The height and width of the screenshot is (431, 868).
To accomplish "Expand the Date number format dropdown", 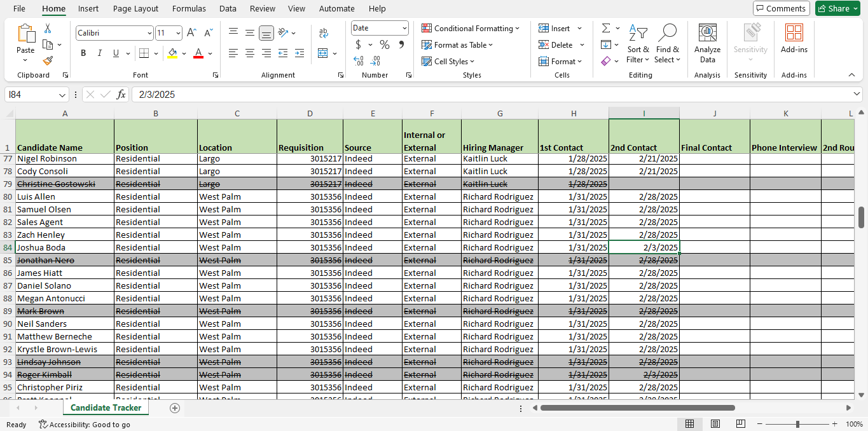I will pyautogui.click(x=404, y=28).
